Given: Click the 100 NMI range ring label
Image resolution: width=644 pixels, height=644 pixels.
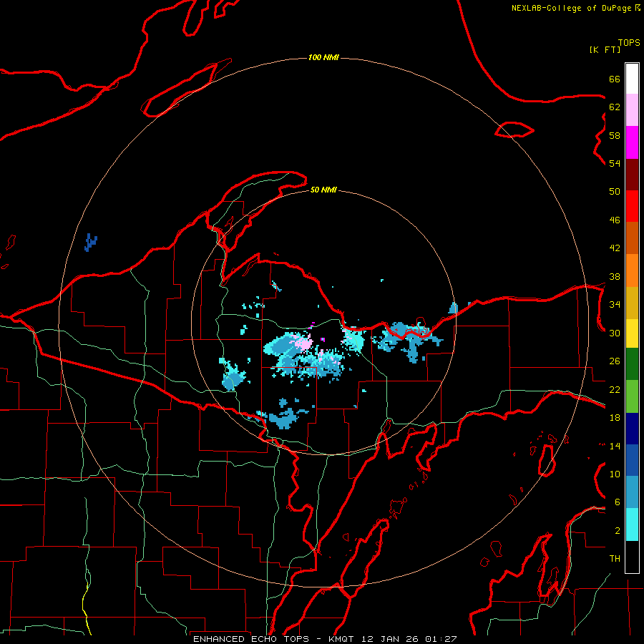Looking at the screenshot, I should [x=323, y=57].
